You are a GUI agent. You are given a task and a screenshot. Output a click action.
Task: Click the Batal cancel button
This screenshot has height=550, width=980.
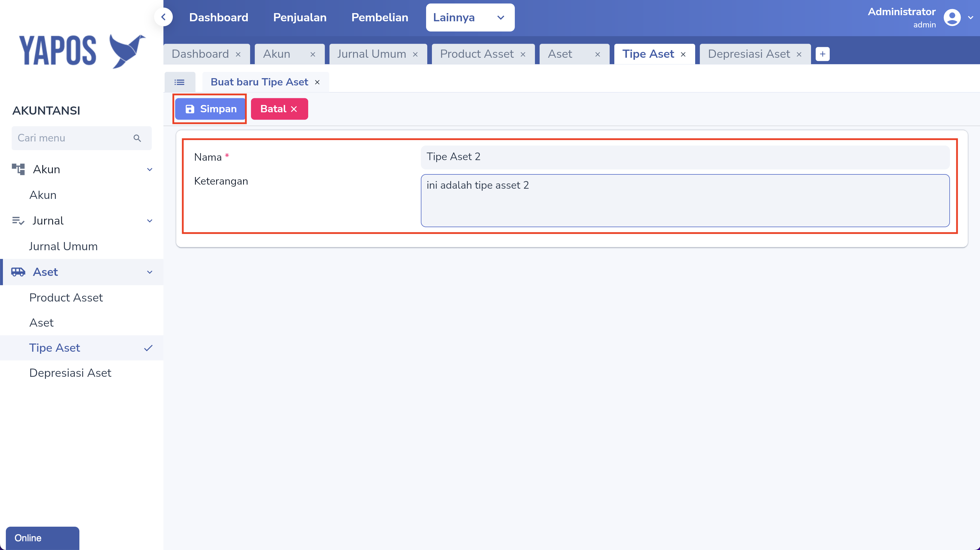pos(279,109)
